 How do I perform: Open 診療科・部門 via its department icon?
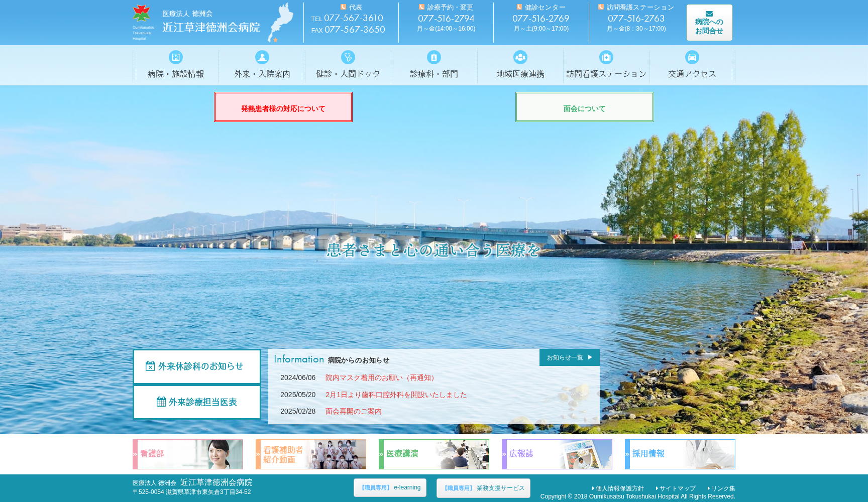[433, 57]
